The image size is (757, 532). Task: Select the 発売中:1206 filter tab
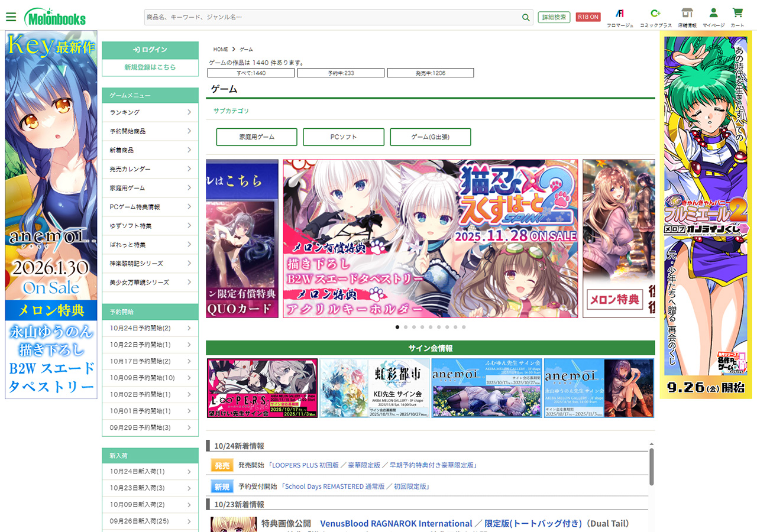click(431, 73)
